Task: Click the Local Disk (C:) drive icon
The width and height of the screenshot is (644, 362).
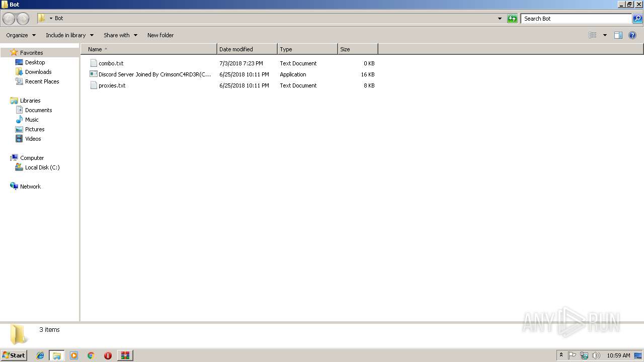Action: pyautogui.click(x=19, y=167)
